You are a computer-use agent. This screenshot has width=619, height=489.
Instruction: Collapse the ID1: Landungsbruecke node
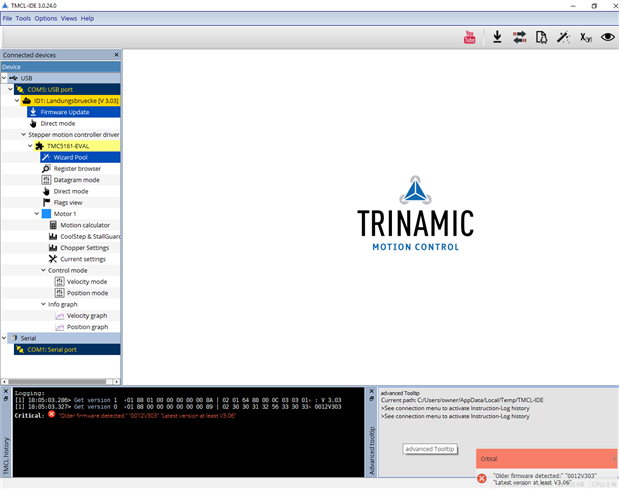[x=17, y=101]
